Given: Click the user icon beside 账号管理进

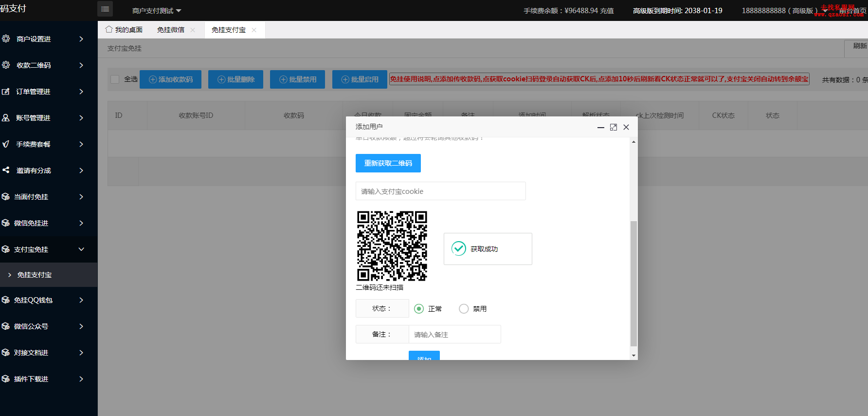Looking at the screenshot, I should click(6, 117).
